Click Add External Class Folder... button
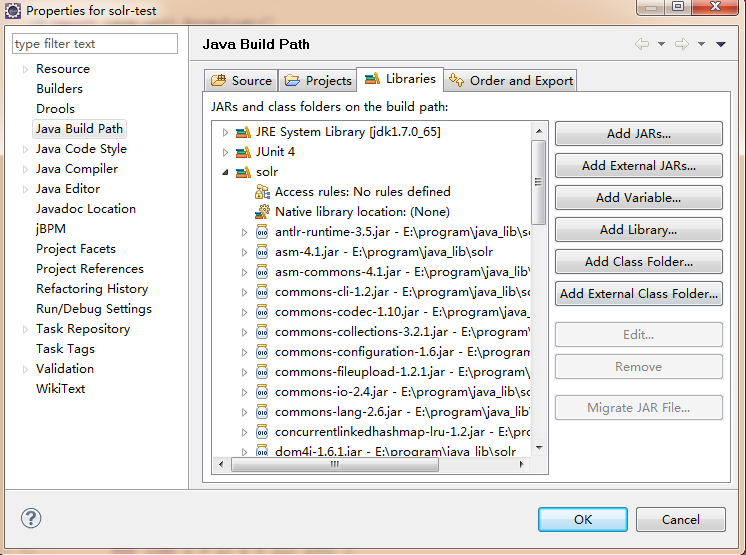Viewport: 746px width, 555px height. click(x=638, y=293)
